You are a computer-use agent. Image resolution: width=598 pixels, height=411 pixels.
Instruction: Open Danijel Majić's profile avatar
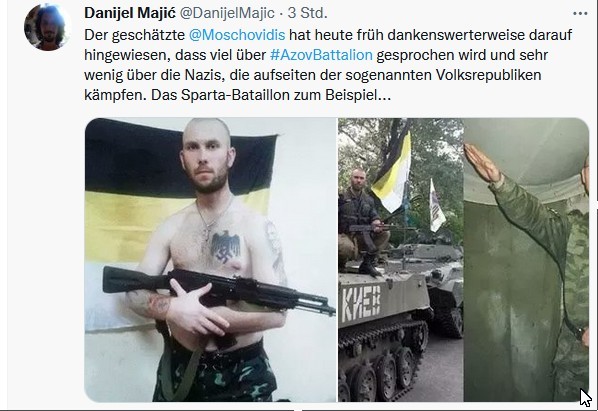click(x=47, y=27)
